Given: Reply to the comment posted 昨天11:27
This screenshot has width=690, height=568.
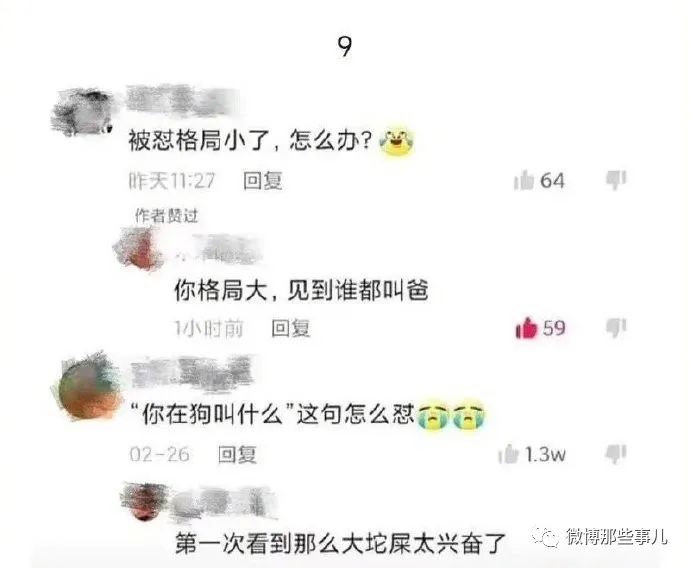Looking at the screenshot, I should [263, 181].
